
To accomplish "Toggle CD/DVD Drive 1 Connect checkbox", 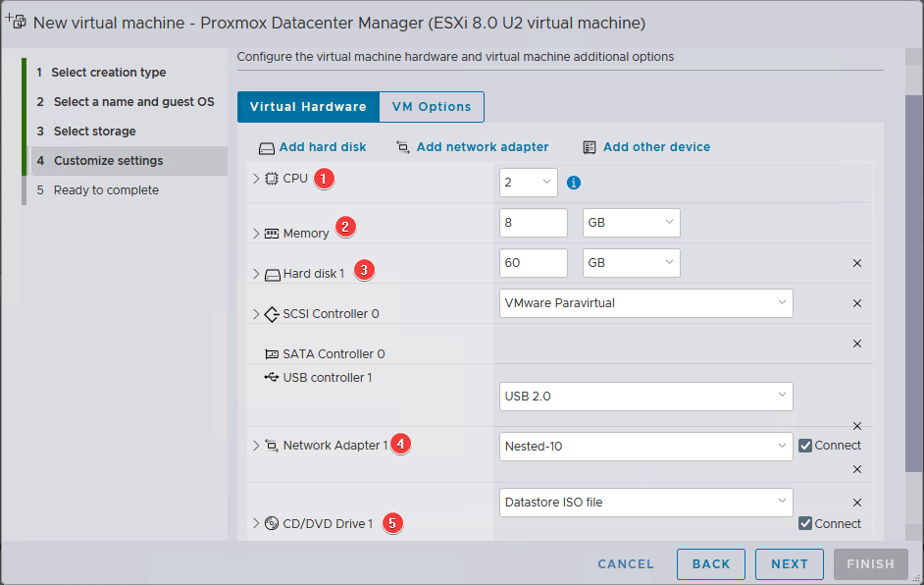I will [x=805, y=523].
